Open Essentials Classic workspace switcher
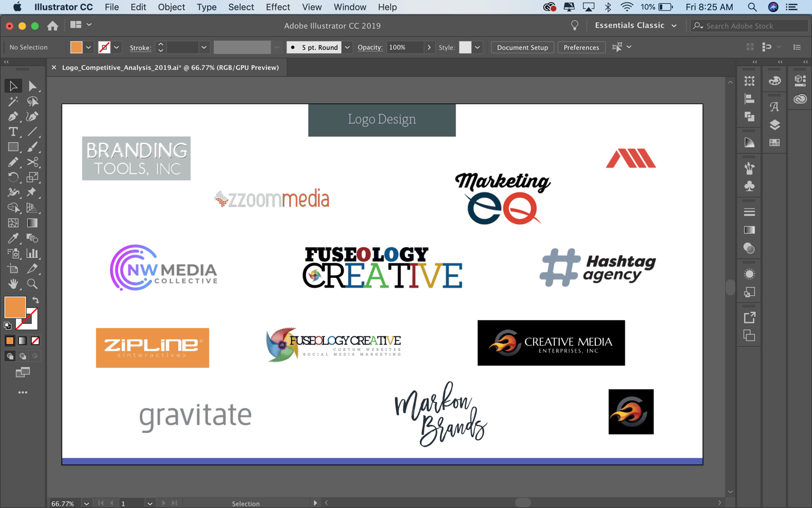This screenshot has width=812, height=508. [635, 25]
